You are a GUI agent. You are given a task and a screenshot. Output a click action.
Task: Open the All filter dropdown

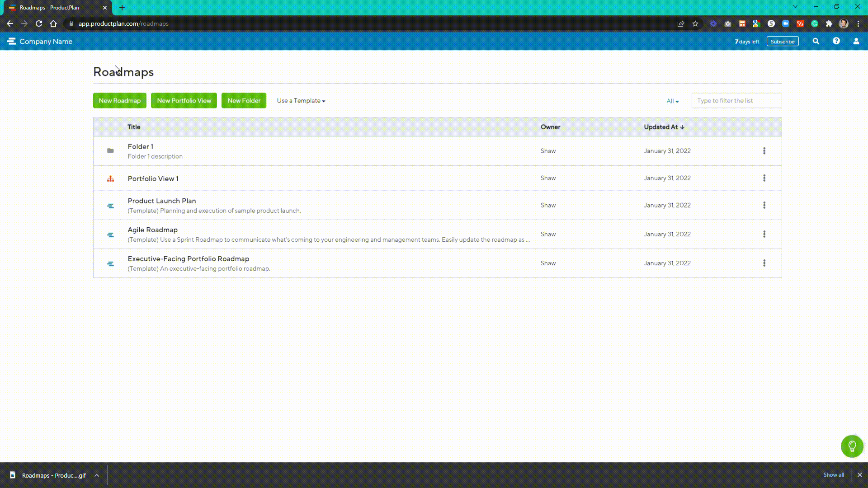pyautogui.click(x=673, y=101)
